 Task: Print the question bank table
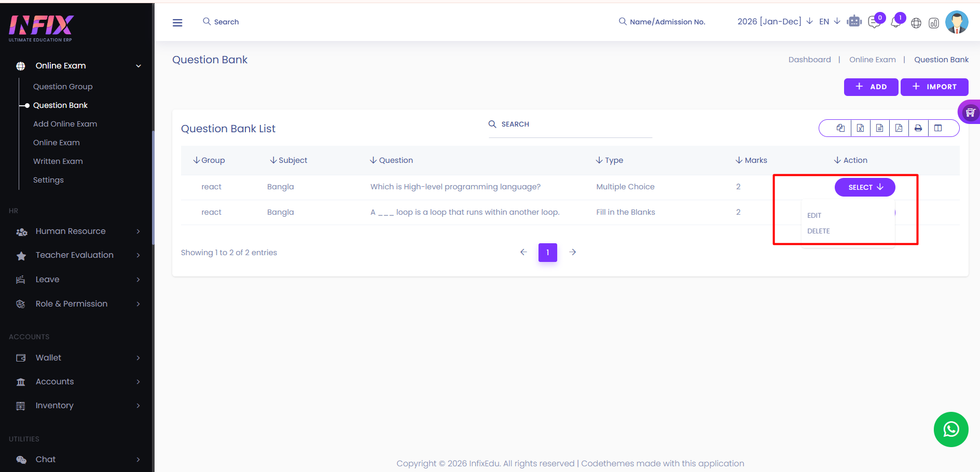[918, 128]
